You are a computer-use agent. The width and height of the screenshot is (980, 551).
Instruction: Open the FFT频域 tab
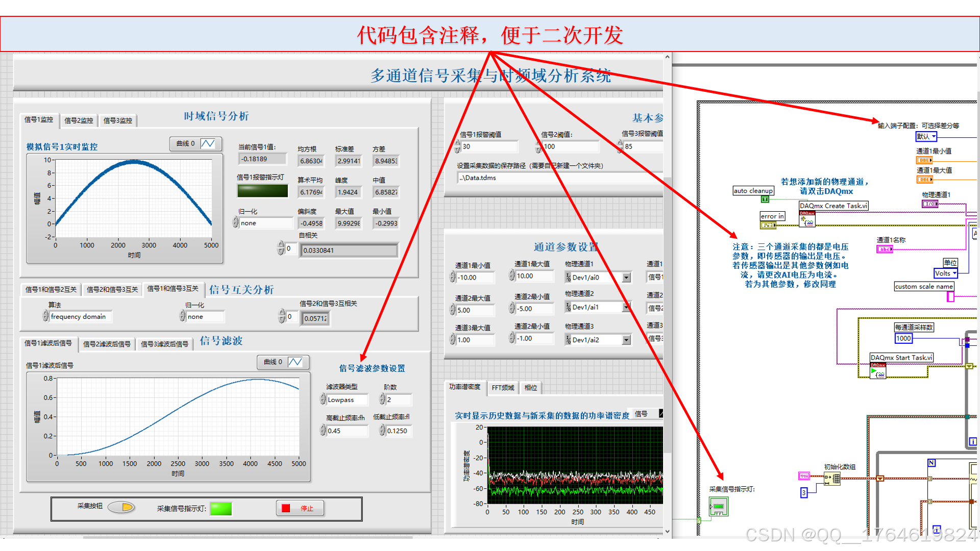[503, 388]
